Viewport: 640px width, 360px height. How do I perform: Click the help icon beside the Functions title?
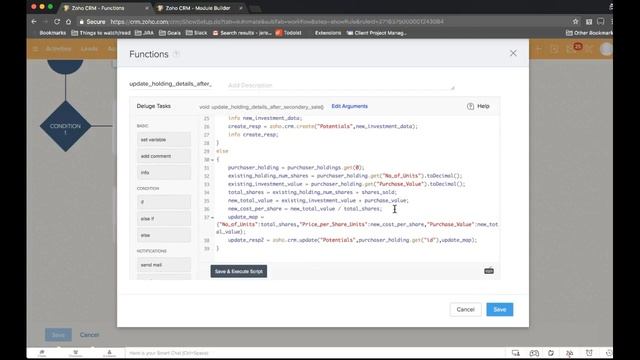pyautogui.click(x=176, y=54)
